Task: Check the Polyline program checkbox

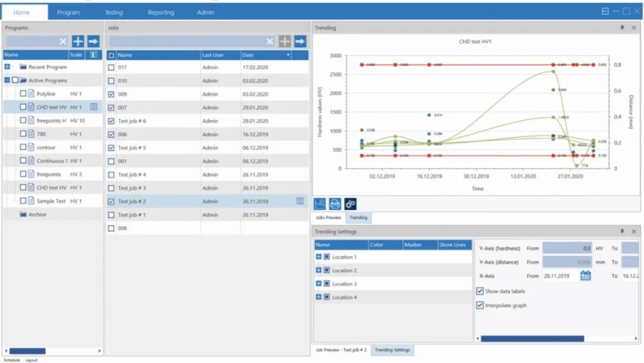Action: point(23,94)
